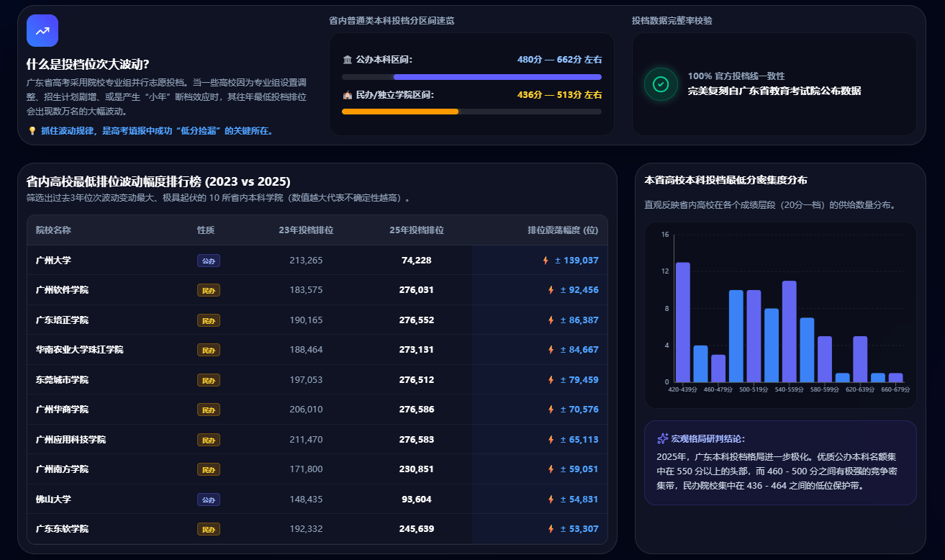Click the chart bar above 580-599分
Image resolution: width=945 pixels, height=560 pixels.
[x=825, y=359]
